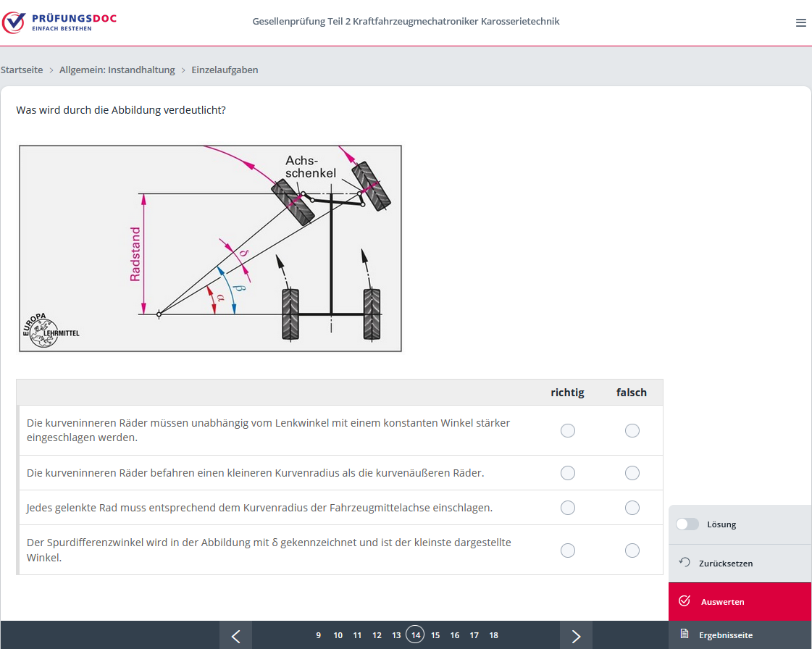Go to previous question with left arrow
This screenshot has width=812, height=649.
[x=235, y=635]
